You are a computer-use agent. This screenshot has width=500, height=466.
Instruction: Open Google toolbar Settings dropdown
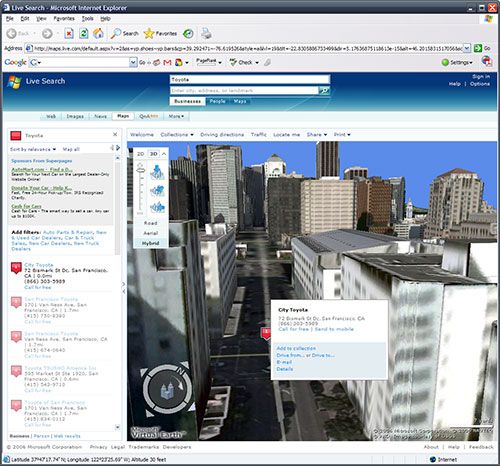[x=457, y=62]
